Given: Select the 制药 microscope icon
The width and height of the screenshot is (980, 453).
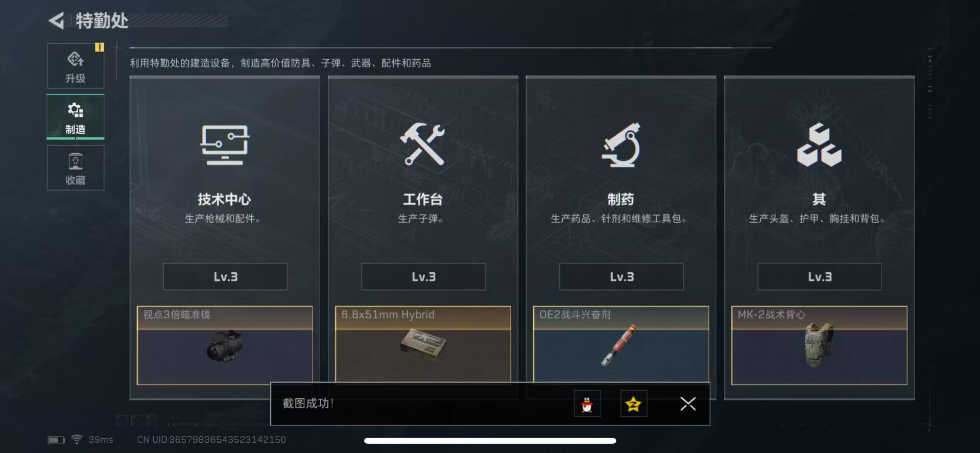Looking at the screenshot, I should coord(620,145).
